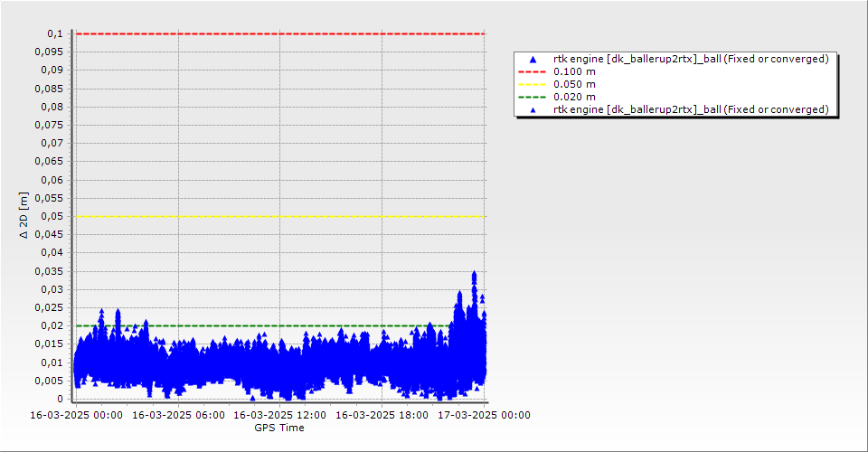Click y-axis tick label '0,005'
Image resolution: width=868 pixels, height=452 pixels.
click(x=49, y=381)
